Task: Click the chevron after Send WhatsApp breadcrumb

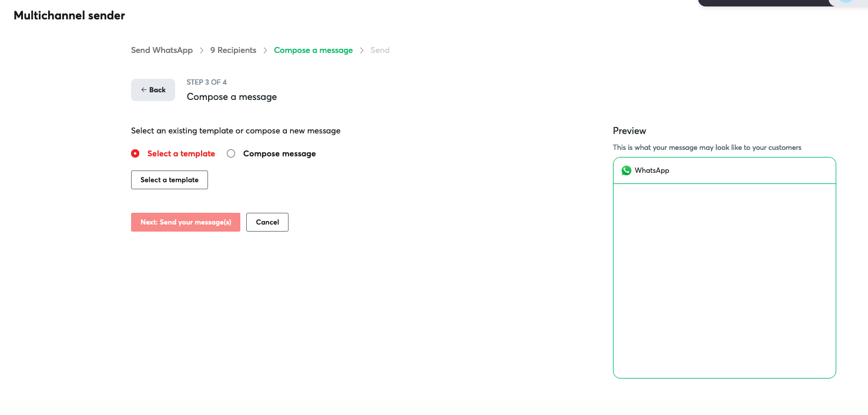Action: pyautogui.click(x=202, y=50)
